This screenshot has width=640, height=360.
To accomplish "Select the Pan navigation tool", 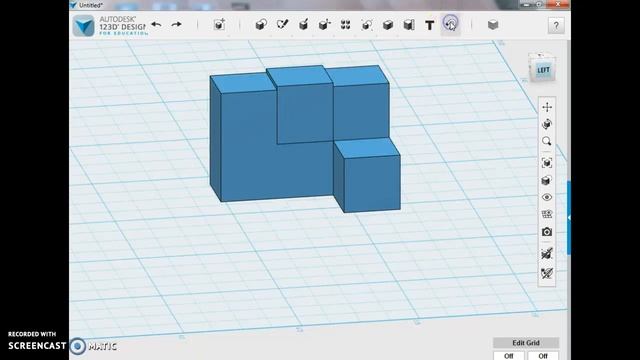I will 547,107.
